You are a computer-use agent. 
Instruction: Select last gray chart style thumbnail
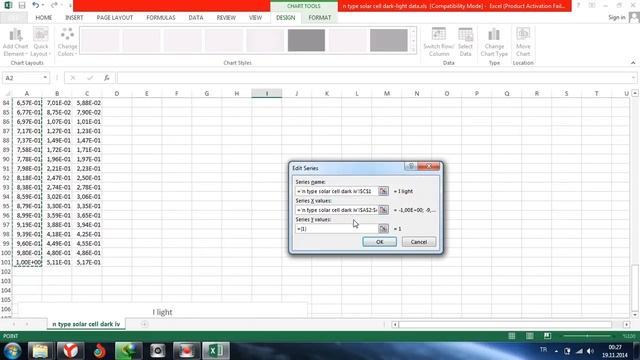click(389, 40)
